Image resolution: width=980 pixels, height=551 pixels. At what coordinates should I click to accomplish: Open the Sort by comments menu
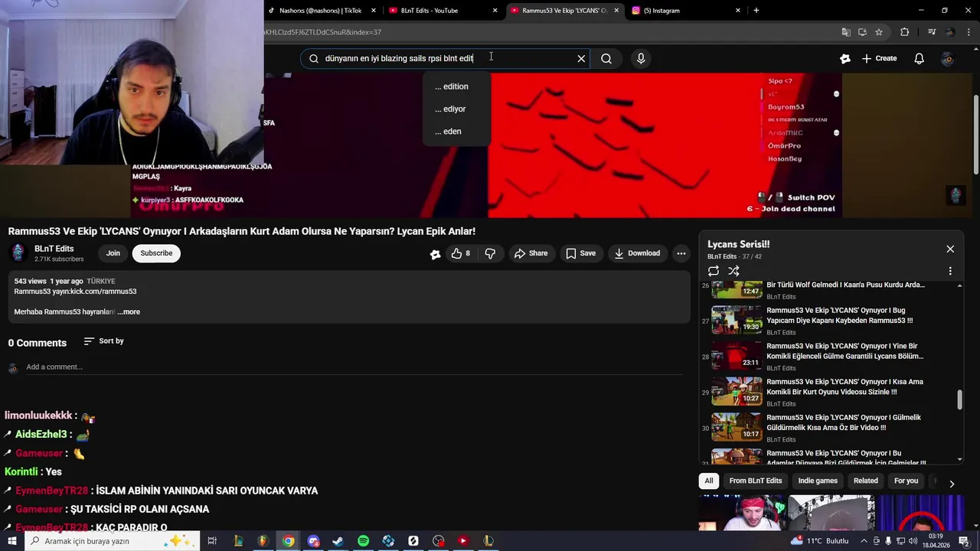103,341
